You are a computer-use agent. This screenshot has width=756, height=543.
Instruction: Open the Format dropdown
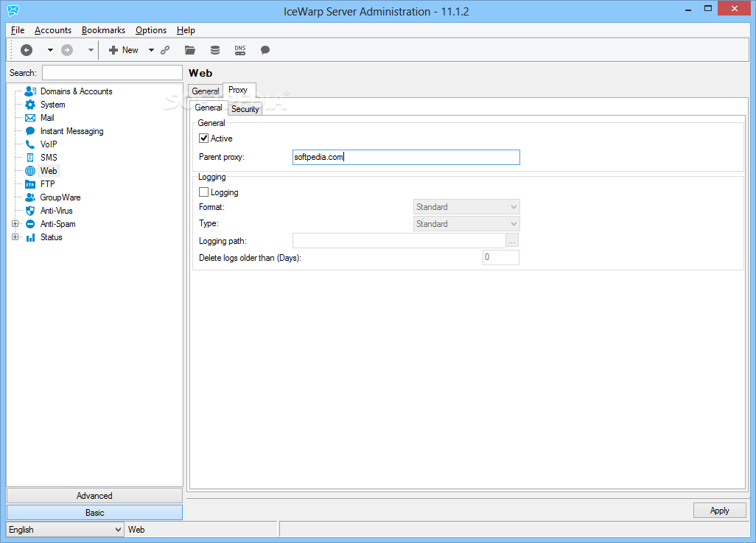(466, 207)
